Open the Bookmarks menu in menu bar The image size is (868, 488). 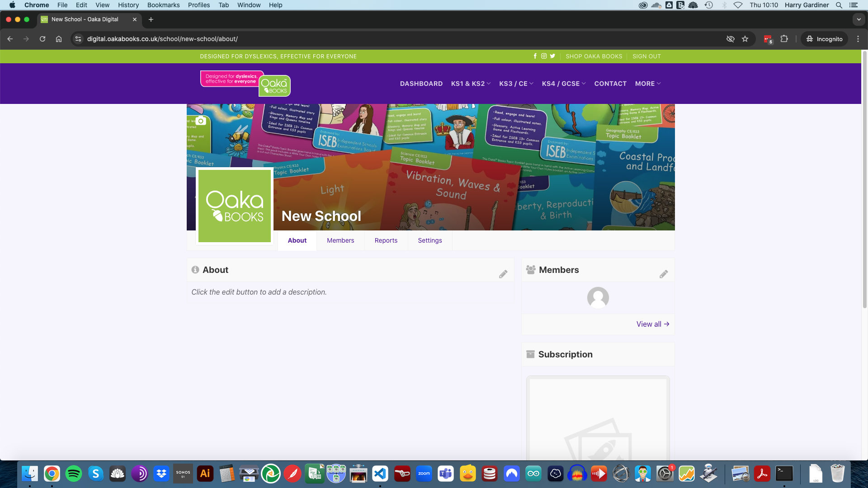click(163, 5)
